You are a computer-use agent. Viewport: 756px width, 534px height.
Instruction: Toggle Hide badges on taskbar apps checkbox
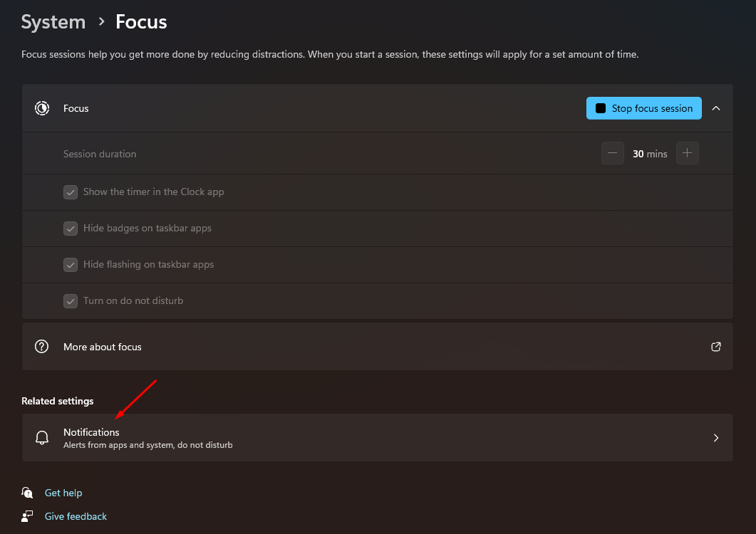pos(71,229)
